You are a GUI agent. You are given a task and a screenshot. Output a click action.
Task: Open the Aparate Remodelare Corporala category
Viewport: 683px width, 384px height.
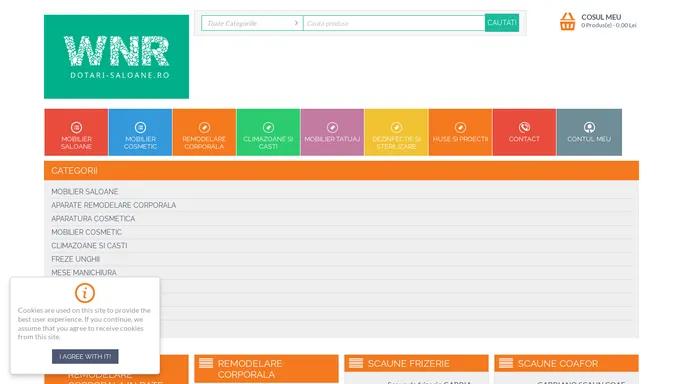[x=114, y=205]
